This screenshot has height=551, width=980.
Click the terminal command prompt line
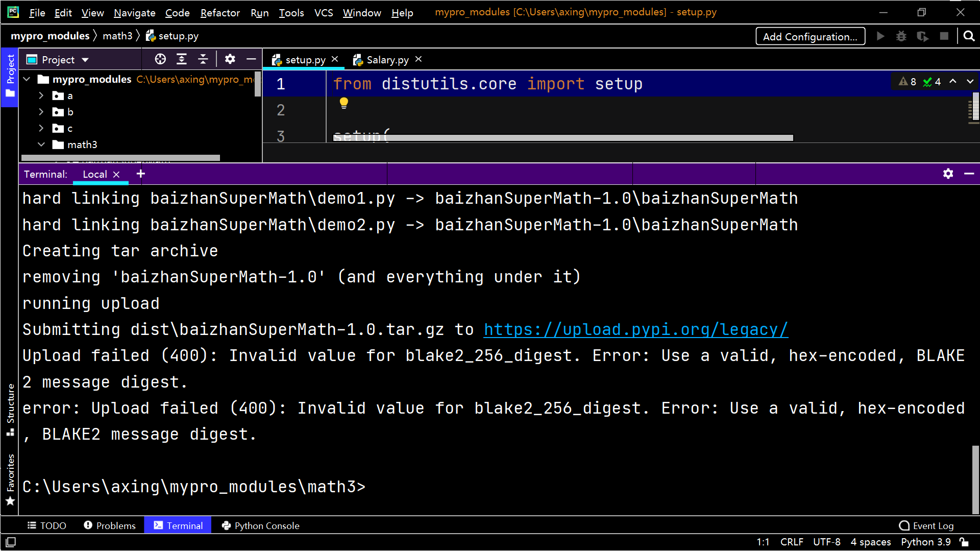coord(194,487)
